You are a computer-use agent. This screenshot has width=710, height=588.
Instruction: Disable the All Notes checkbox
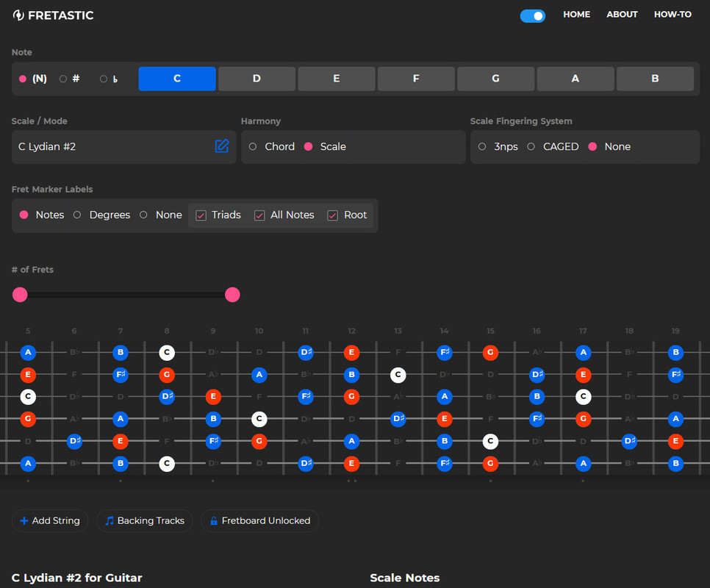259,215
